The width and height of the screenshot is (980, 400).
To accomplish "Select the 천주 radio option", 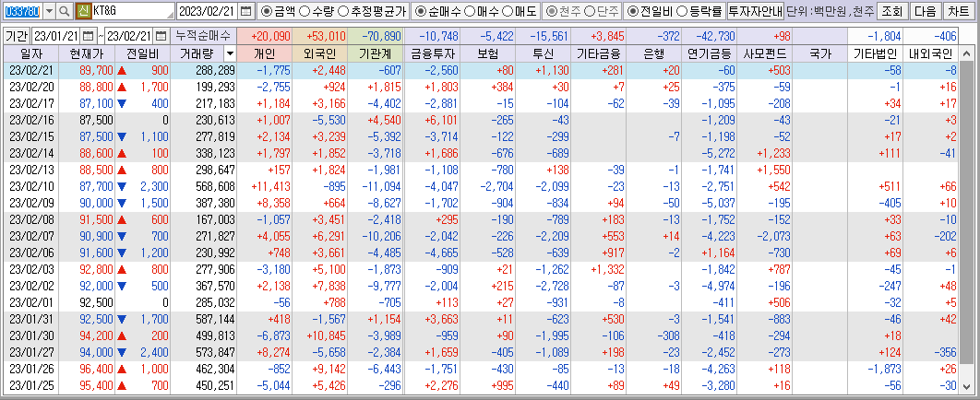I will coord(551,11).
